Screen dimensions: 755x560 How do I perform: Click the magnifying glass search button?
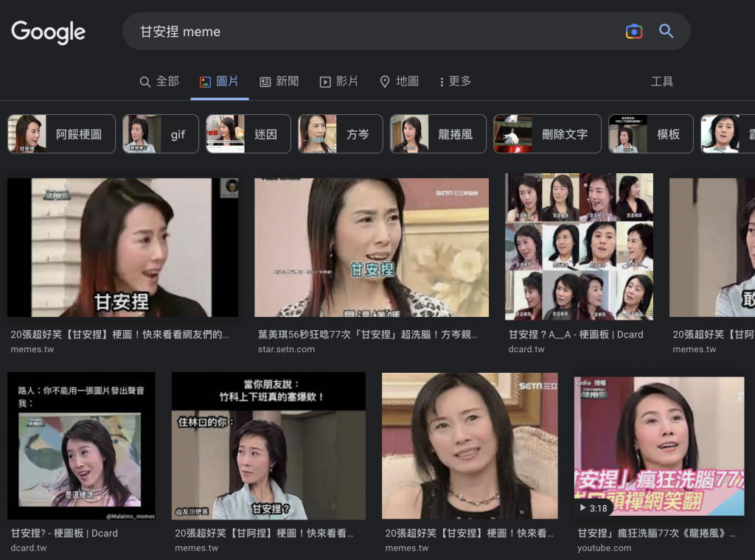click(x=666, y=31)
